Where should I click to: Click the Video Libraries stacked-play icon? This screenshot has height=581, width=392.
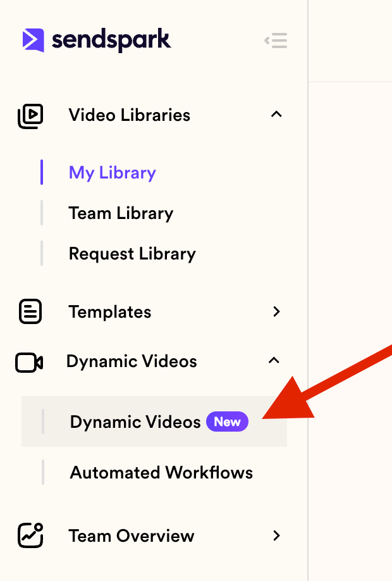click(x=30, y=116)
